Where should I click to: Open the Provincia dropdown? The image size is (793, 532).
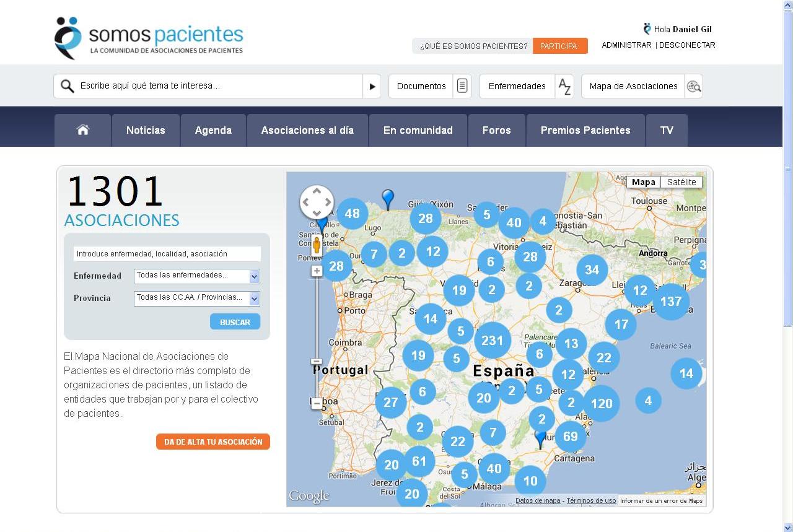coord(197,299)
